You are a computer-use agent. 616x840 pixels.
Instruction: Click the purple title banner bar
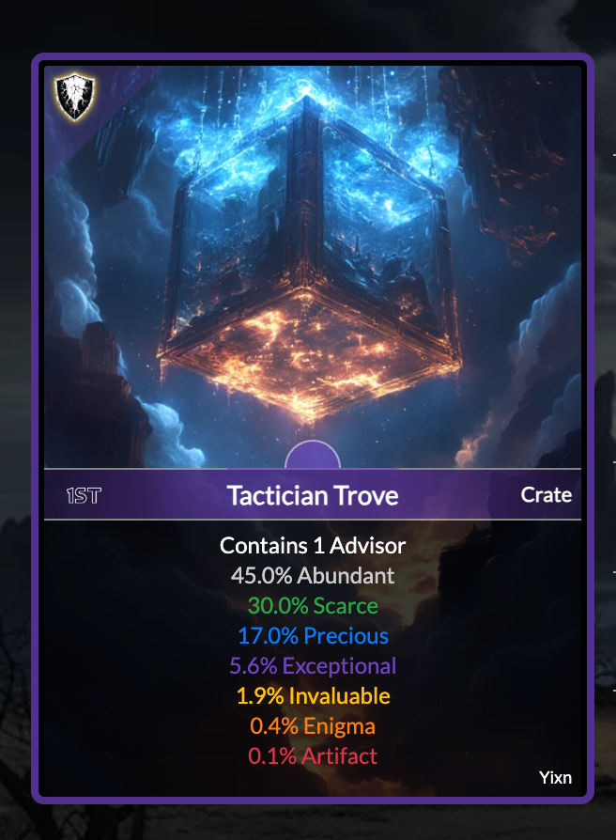[x=313, y=494]
